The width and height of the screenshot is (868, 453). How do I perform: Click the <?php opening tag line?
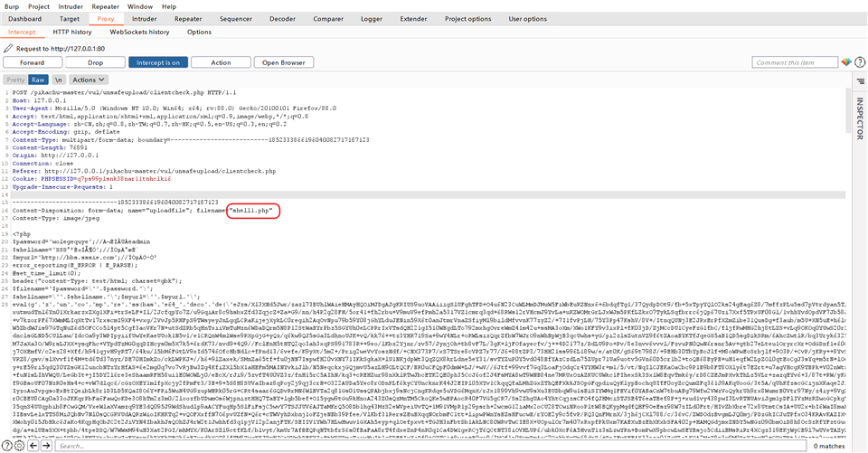[22, 234]
